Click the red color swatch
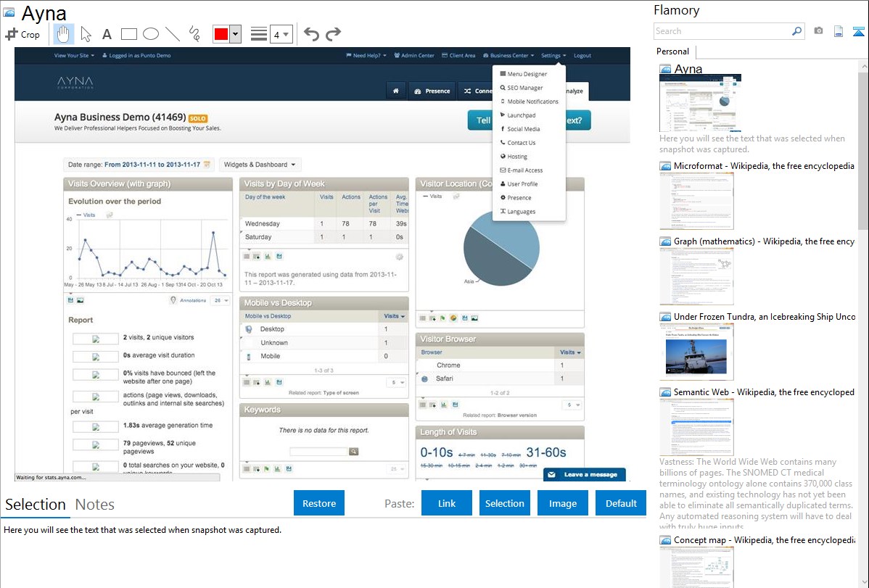869x588 pixels. coord(221,34)
